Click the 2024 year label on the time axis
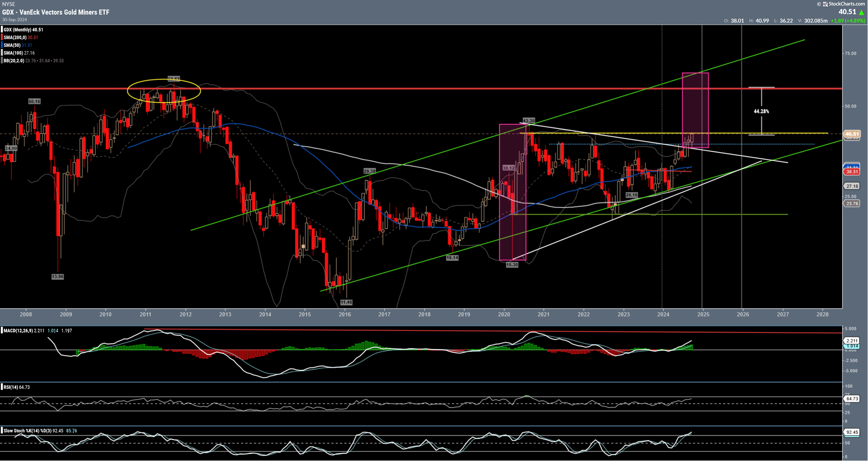868x461 pixels. [x=663, y=315]
